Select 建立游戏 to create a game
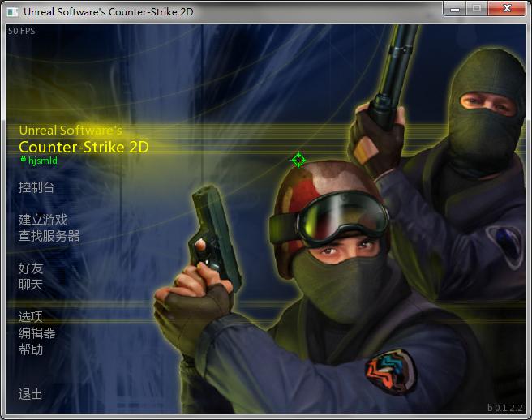The width and height of the screenshot is (532, 420). [x=43, y=220]
